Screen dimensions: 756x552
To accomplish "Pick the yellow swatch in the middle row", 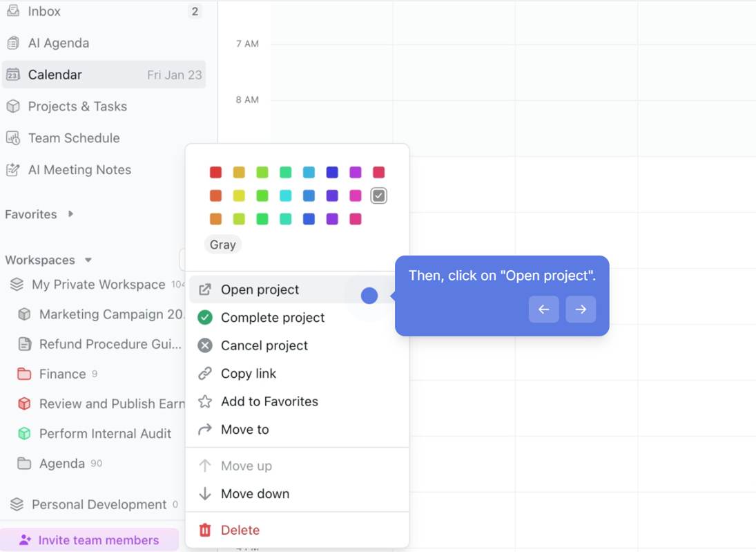I will (x=239, y=196).
